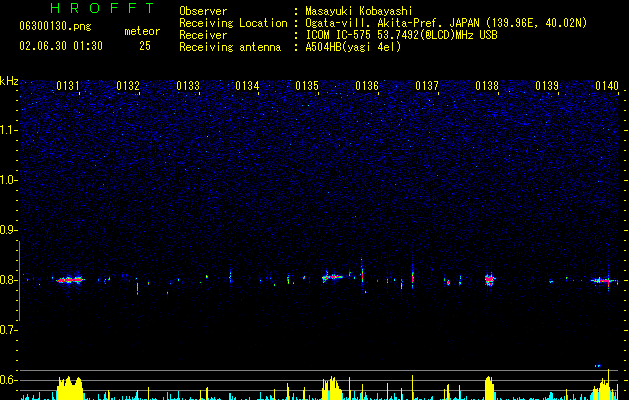Select observer name Masayuki Kobayashi
Image resolution: width=629 pixels, height=400 pixels.
[x=359, y=11]
